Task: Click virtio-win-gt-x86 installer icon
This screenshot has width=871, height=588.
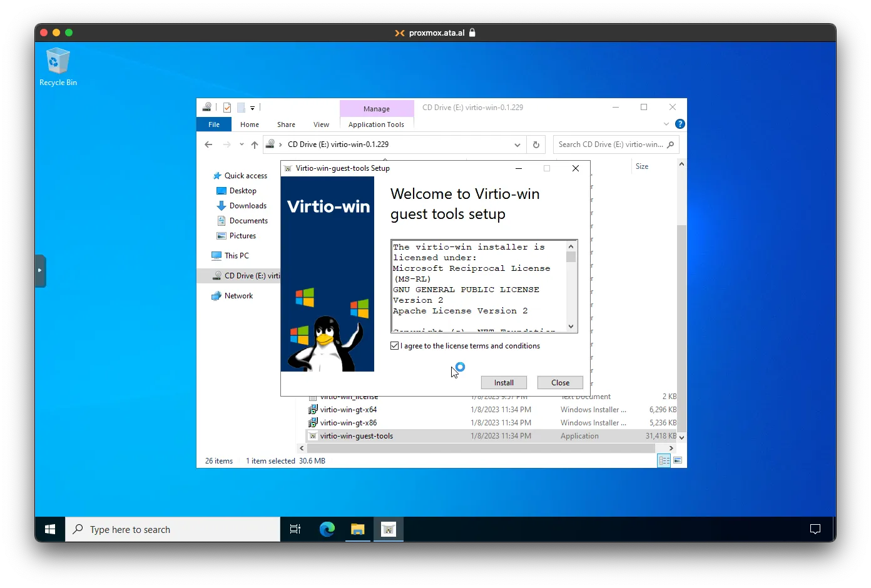Action: pyautogui.click(x=313, y=423)
